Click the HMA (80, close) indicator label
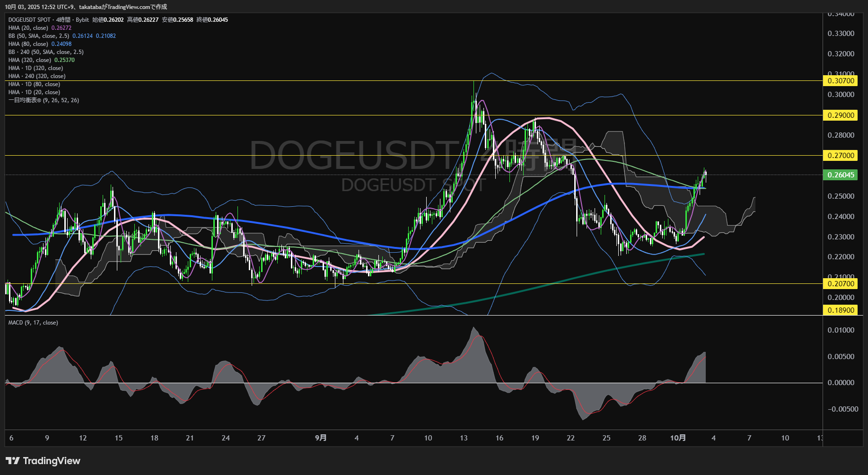Image resolution: width=868 pixels, height=475 pixels. 28,44
